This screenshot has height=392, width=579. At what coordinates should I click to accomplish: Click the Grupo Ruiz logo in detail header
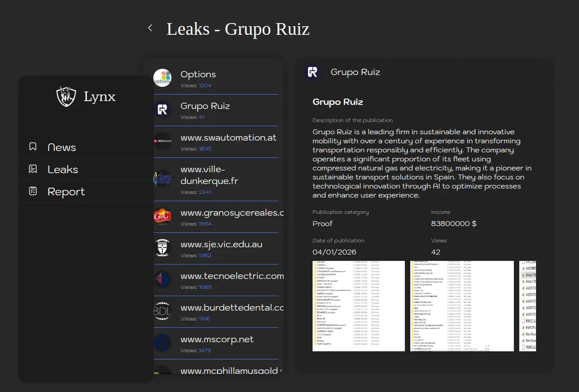click(313, 72)
